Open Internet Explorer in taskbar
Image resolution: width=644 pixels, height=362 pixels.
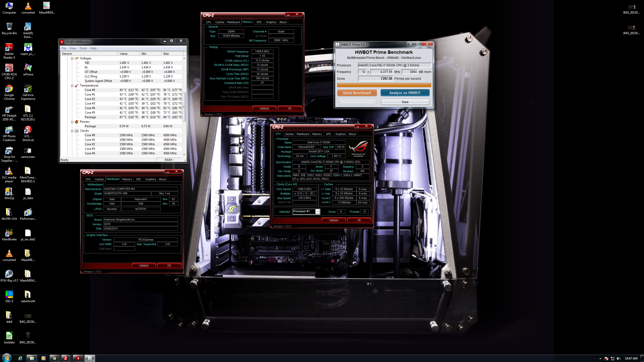(20, 358)
